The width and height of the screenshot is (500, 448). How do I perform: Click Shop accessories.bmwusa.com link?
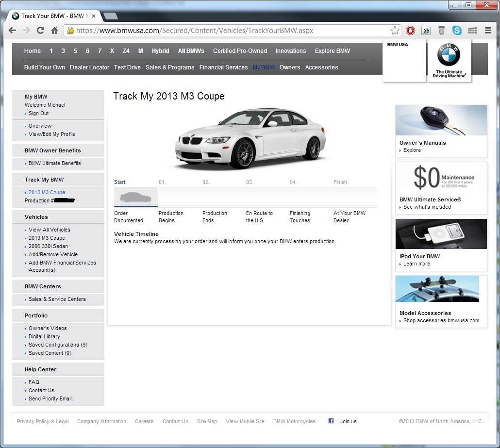441,320
